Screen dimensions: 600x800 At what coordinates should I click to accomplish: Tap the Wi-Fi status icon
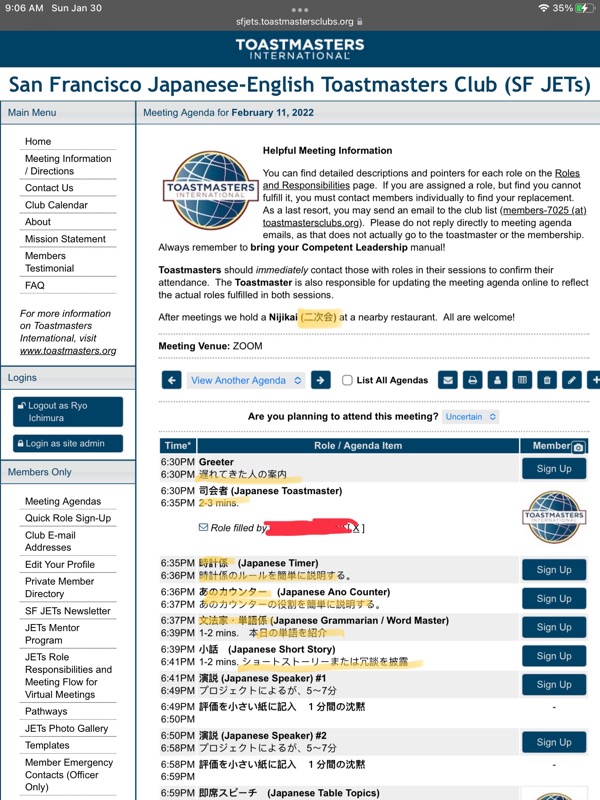[543, 8]
